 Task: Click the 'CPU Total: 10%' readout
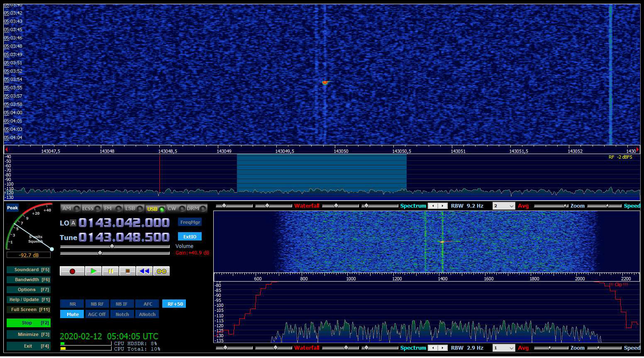(x=137, y=349)
